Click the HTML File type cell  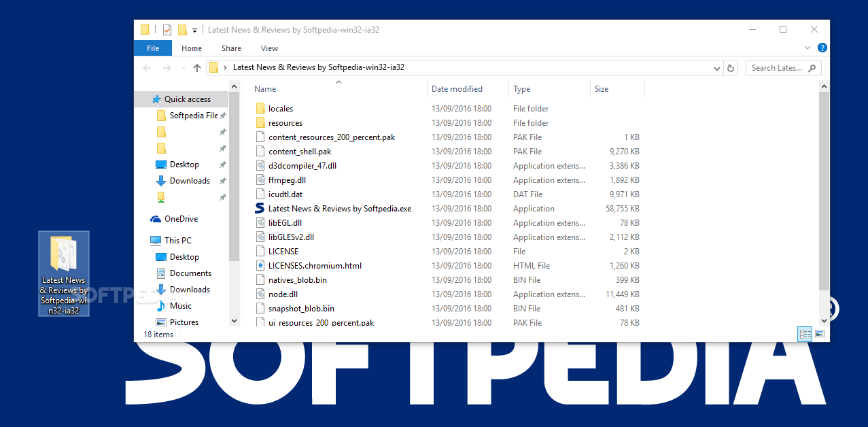(532, 266)
